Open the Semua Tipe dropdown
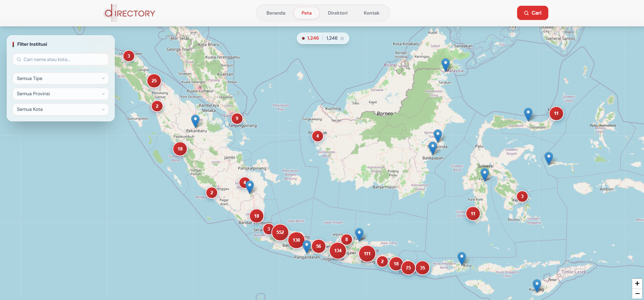 point(61,78)
